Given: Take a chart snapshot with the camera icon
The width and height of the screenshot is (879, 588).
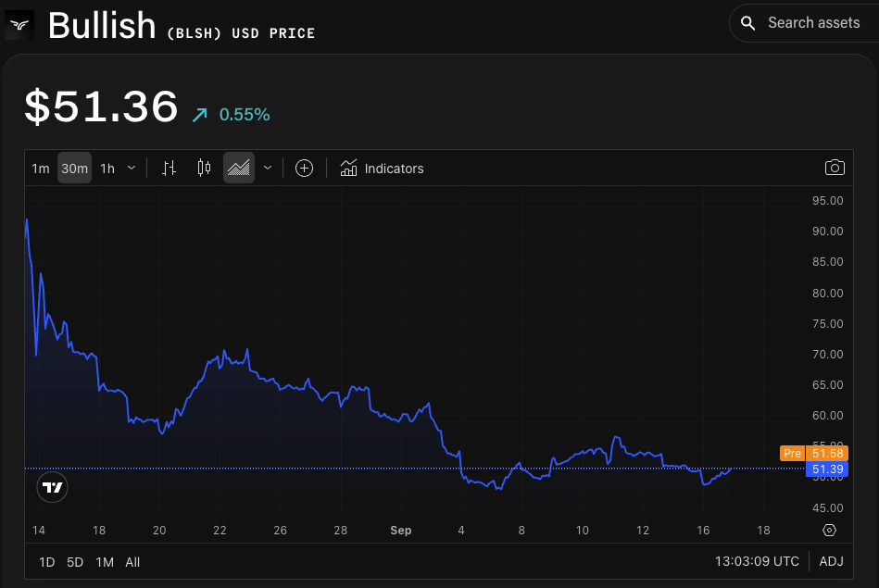Looking at the screenshot, I should 834,168.
